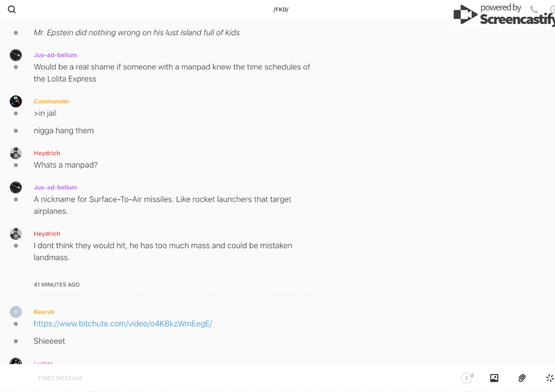The image size is (555, 392).
Task: Click the 41 MINUTES AGO timestamp
Action: point(57,284)
